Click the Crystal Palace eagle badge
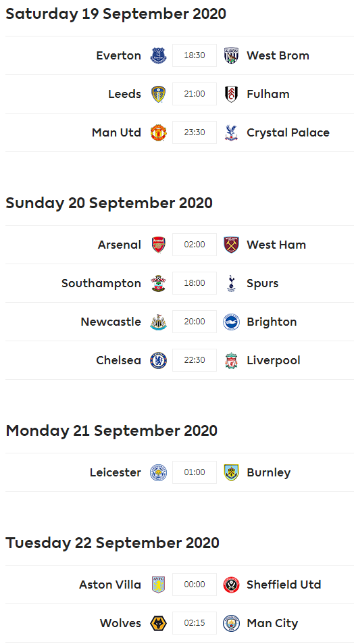 click(x=231, y=132)
